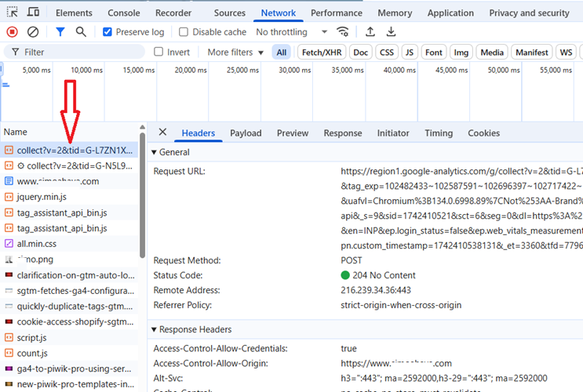Click script icon beside jquery.min.js

tap(9, 197)
